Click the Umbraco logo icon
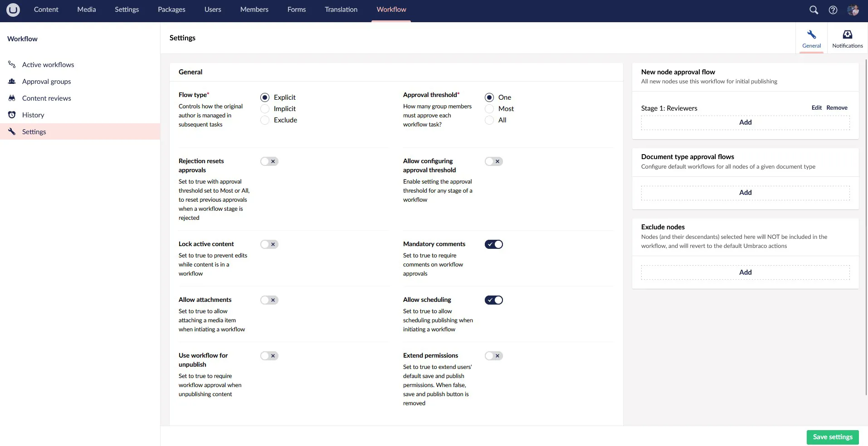868x446 pixels. point(13,10)
